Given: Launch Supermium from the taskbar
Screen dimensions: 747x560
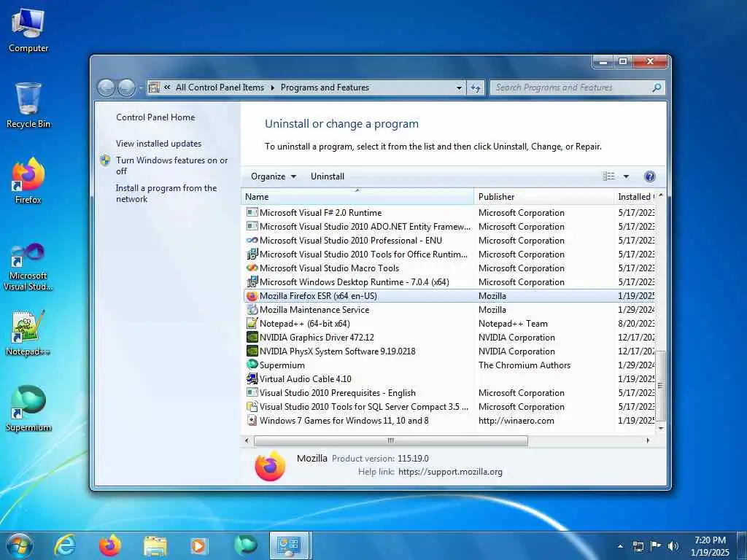Looking at the screenshot, I should click(245, 545).
